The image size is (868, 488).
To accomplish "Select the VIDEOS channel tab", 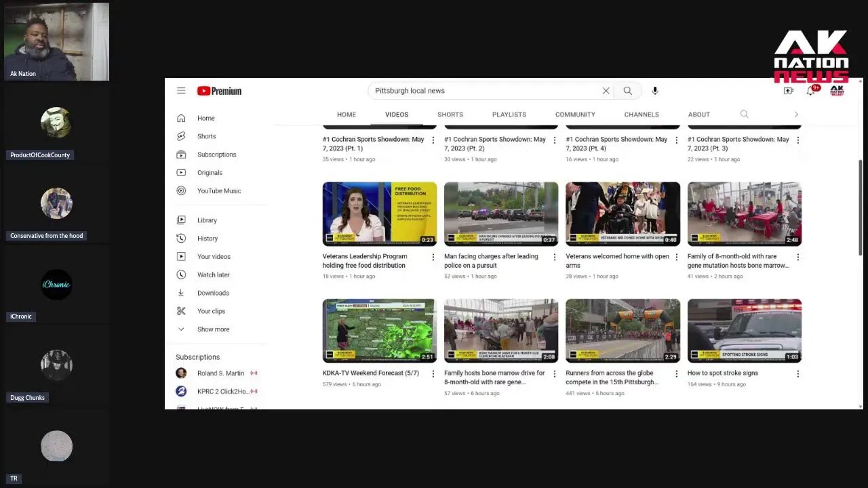I will click(397, 115).
